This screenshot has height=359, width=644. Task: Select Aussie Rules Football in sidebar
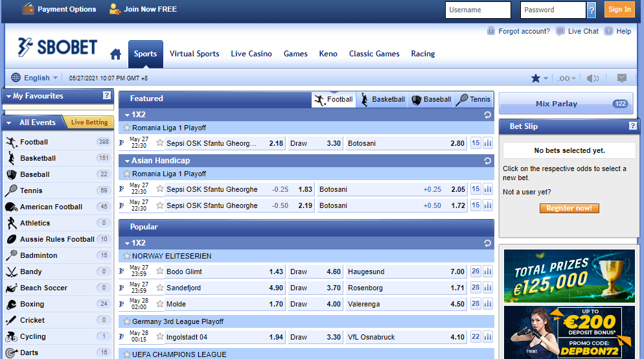pos(58,239)
